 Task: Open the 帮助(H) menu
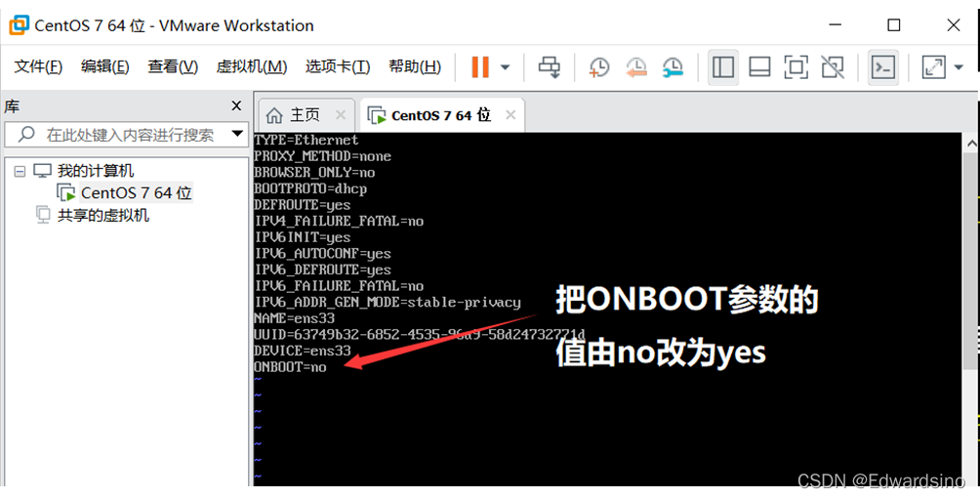(415, 67)
